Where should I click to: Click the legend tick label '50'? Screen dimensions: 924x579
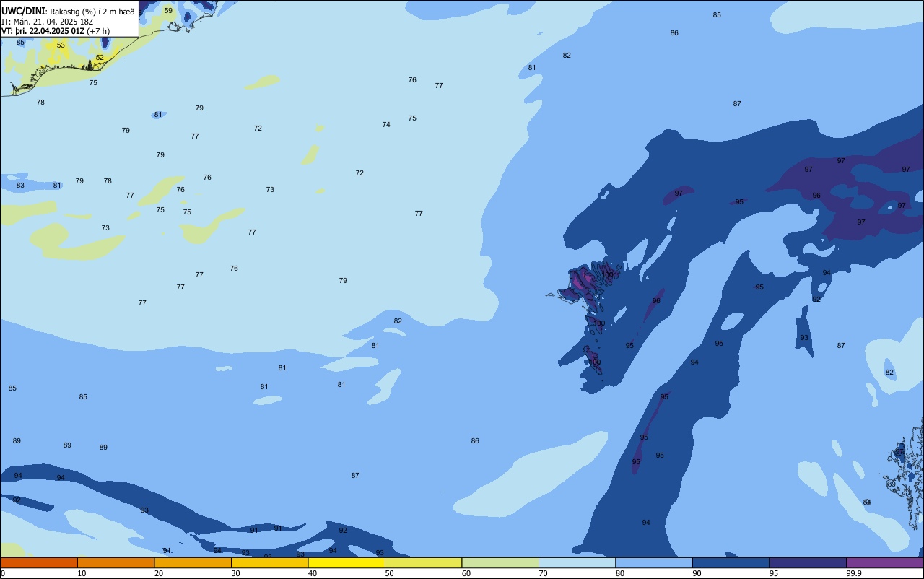[389, 573]
